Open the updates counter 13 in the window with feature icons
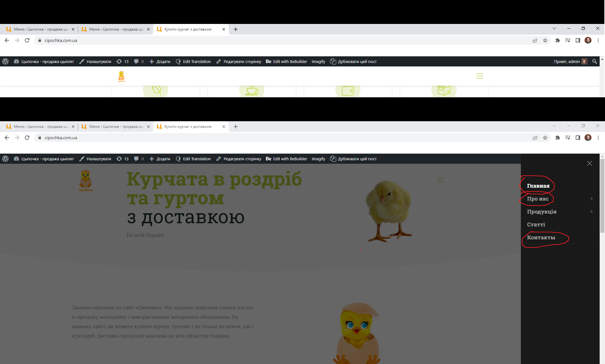This screenshot has height=364, width=605. [x=123, y=61]
